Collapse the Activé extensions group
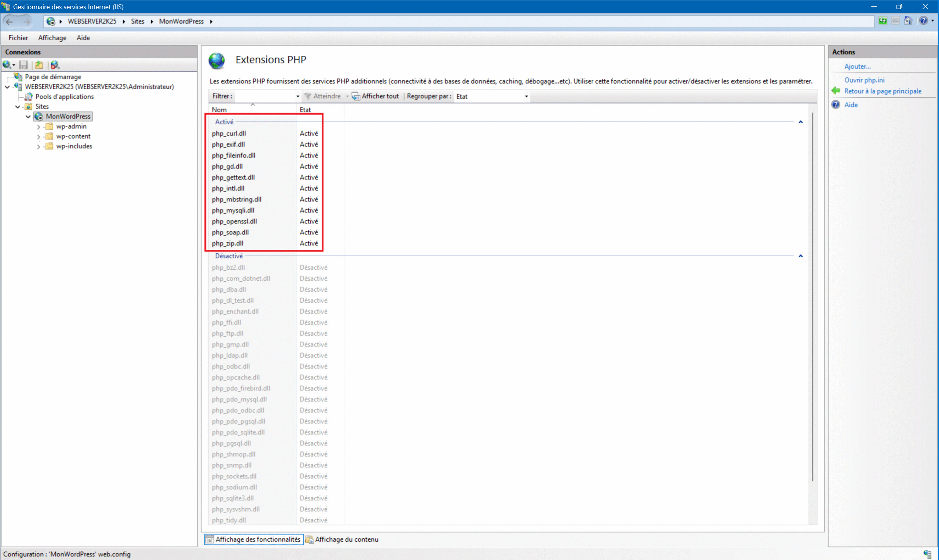 click(x=800, y=122)
